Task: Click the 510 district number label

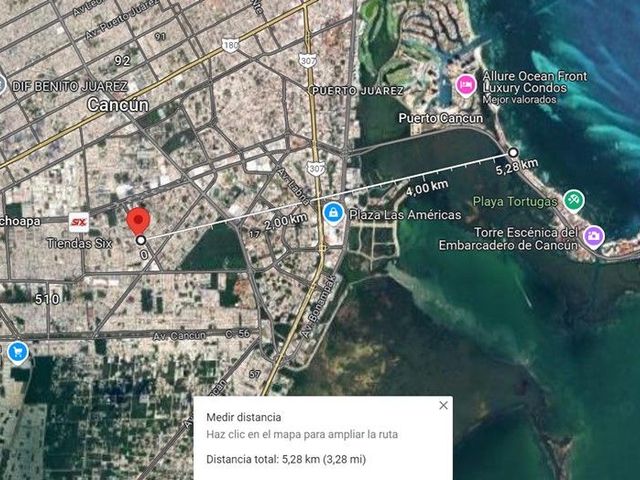Action: (47, 299)
